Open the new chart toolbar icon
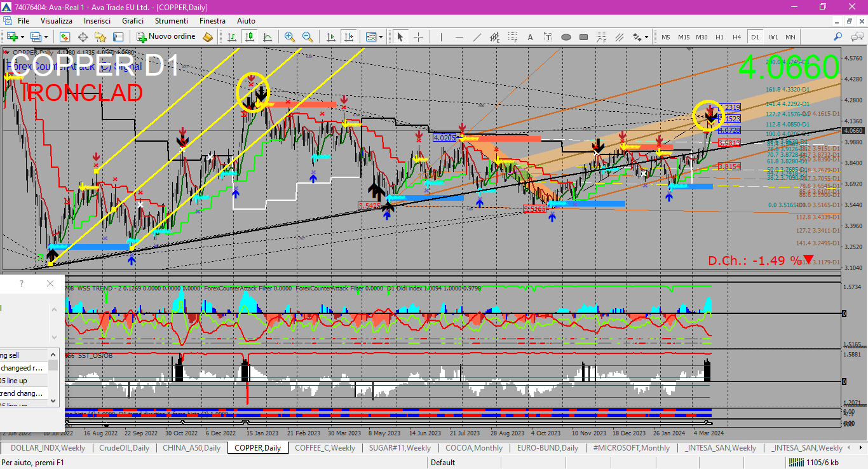Viewport: 868px width, 469px height. click(12, 37)
